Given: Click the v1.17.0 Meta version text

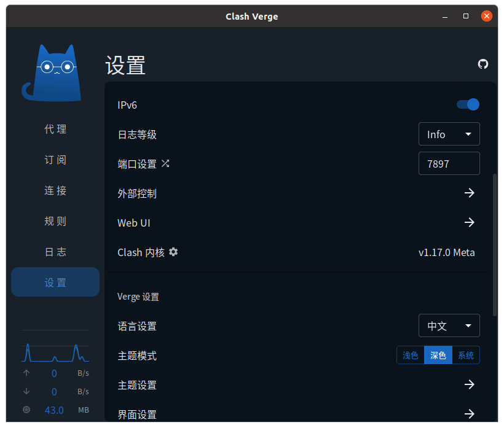Looking at the screenshot, I should click(446, 252).
